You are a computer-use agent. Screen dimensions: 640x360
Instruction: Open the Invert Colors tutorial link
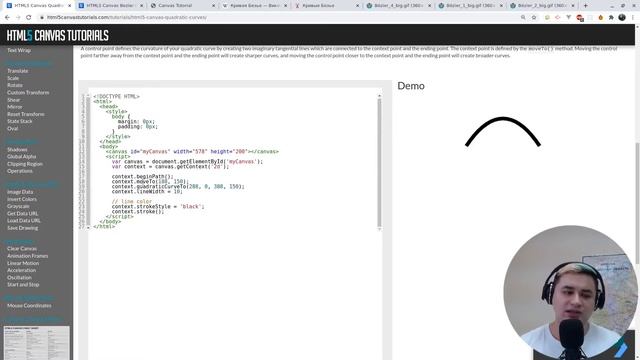click(x=22, y=200)
